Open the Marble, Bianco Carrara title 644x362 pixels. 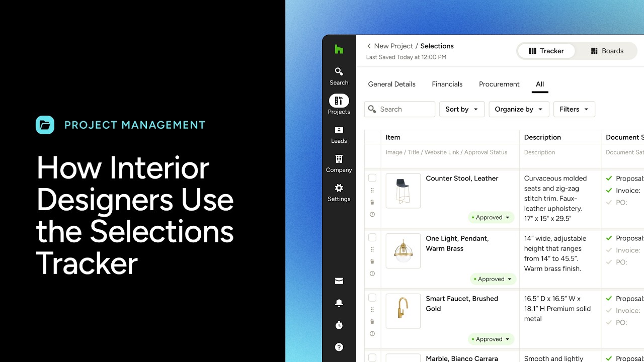click(x=462, y=358)
